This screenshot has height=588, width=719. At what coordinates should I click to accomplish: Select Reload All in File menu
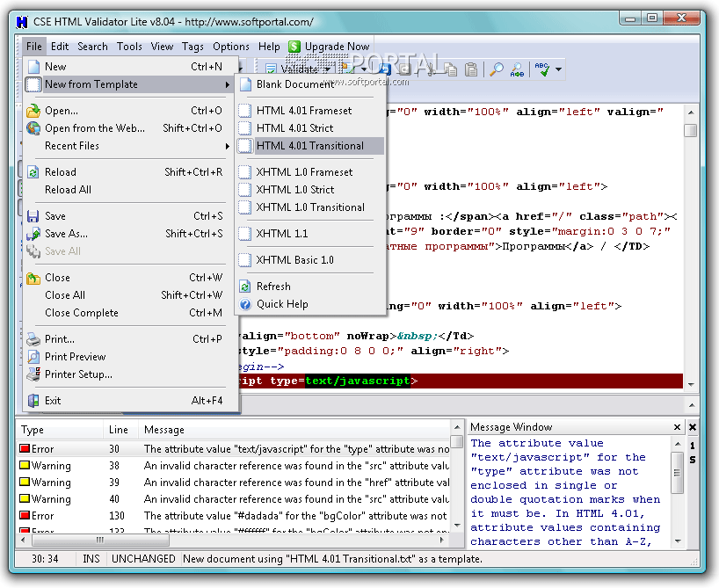[x=131, y=190]
